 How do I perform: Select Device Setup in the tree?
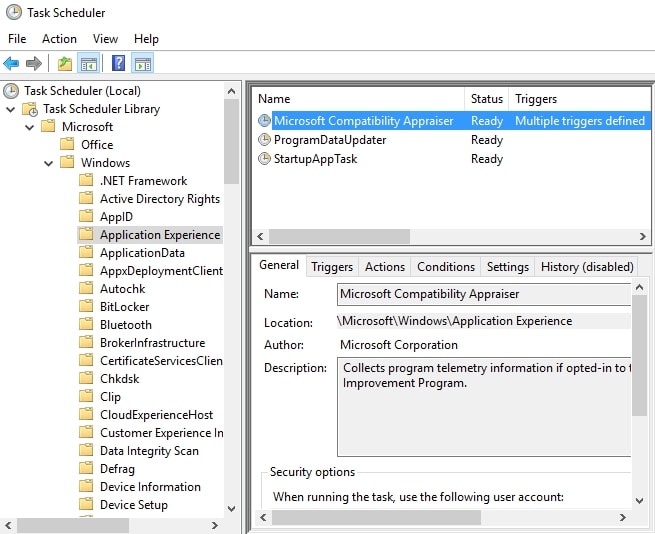tap(134, 504)
